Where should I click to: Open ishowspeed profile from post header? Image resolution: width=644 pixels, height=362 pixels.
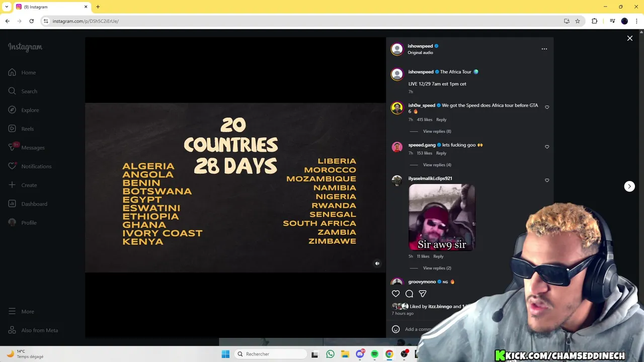[420, 46]
